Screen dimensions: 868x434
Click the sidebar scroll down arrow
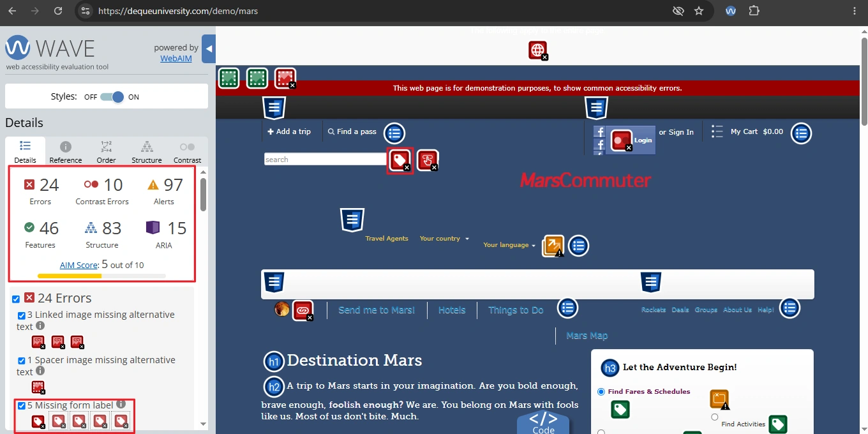tap(203, 423)
